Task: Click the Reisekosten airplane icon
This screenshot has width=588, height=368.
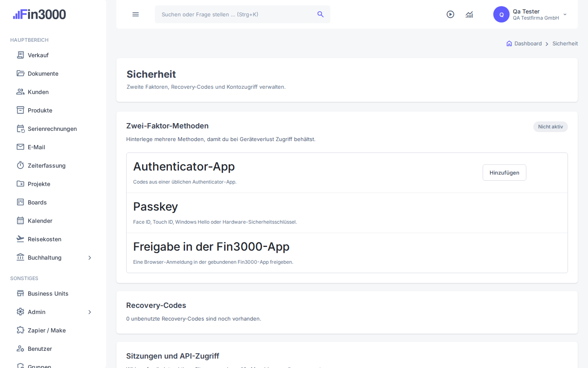Action: click(x=20, y=239)
